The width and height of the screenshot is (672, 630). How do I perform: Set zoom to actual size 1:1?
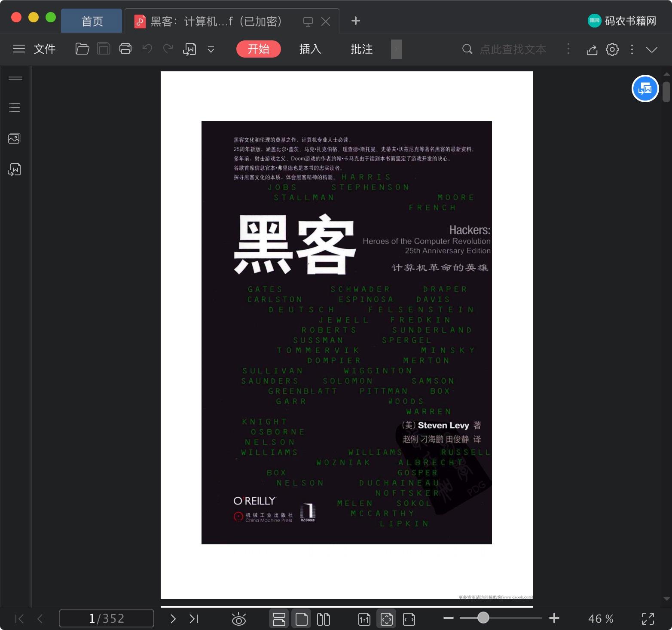tap(364, 619)
